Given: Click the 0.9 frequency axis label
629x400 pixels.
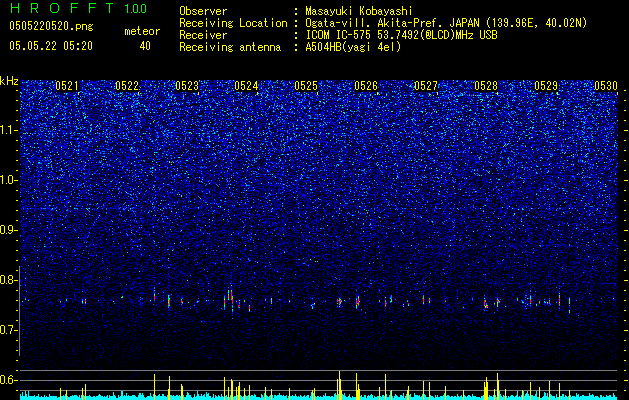Looking at the screenshot, I should (9, 230).
